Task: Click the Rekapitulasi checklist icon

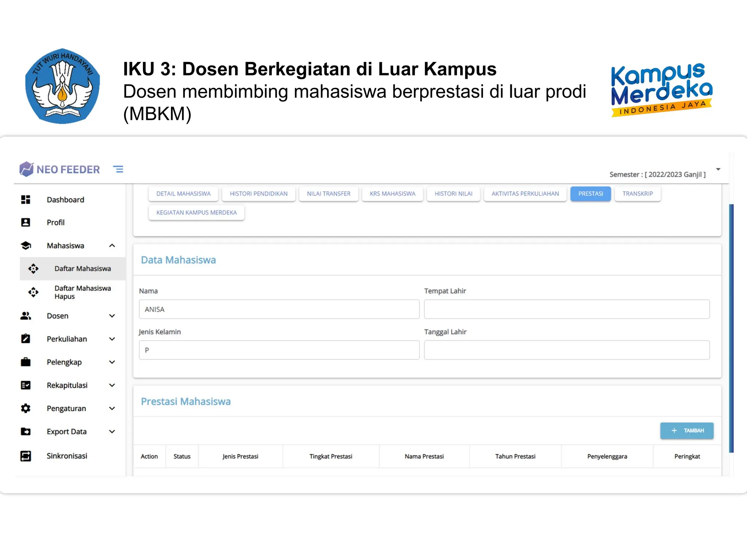Action: pyautogui.click(x=26, y=385)
